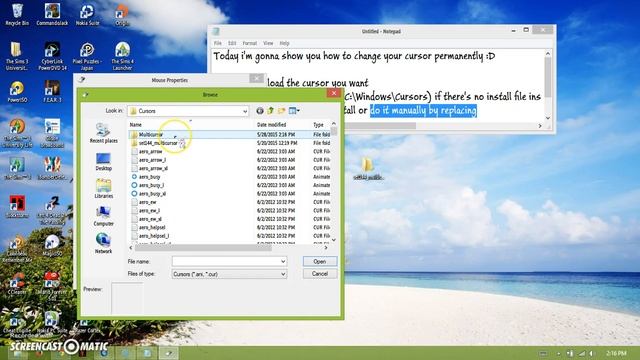Expand the File name dropdown arrow
The height and width of the screenshot is (360, 640).
pos(283,261)
